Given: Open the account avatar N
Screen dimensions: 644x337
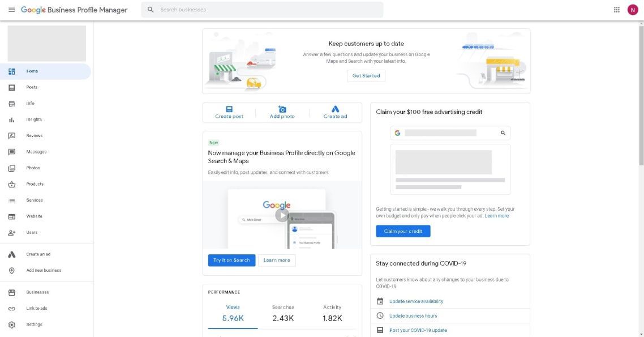Looking at the screenshot, I should 633,10.
